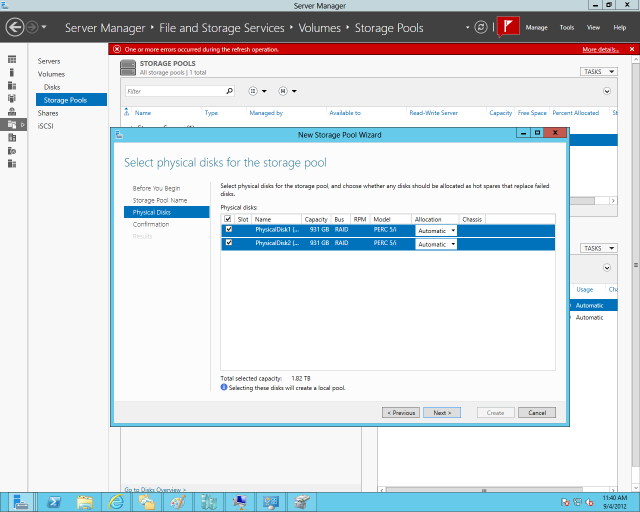Uncheck the PhysicalDisk2 checkbox
Image resolution: width=640 pixels, height=512 pixels.
229,243
